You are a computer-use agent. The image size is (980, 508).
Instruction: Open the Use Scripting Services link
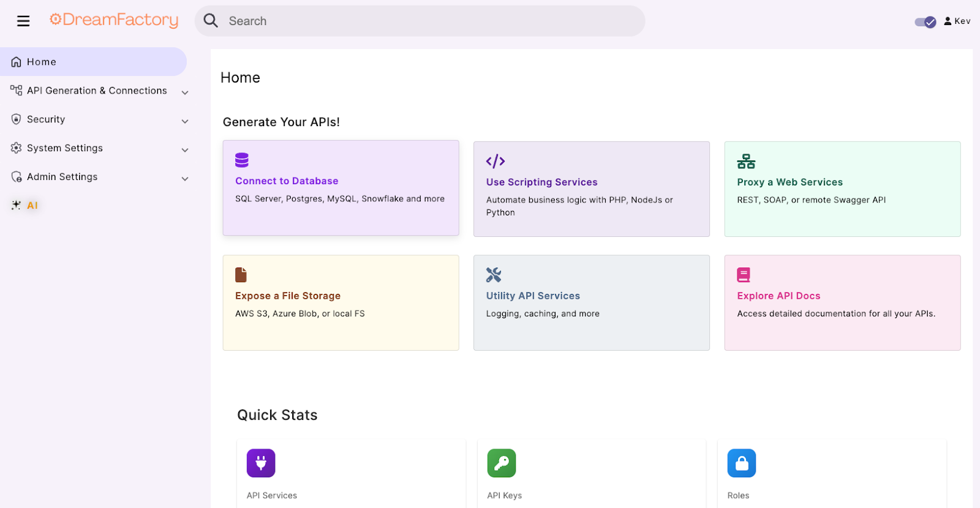tap(541, 182)
